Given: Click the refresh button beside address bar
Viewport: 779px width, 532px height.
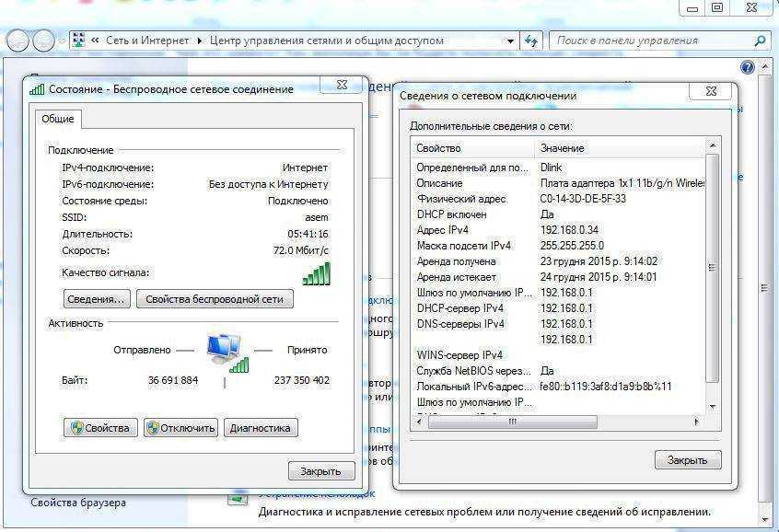Looking at the screenshot, I should [531, 40].
